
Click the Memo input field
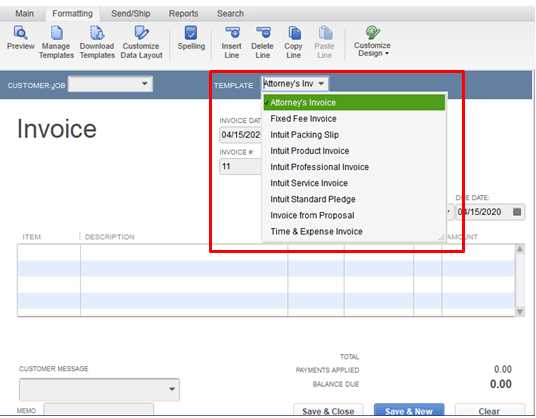[x=98, y=410]
